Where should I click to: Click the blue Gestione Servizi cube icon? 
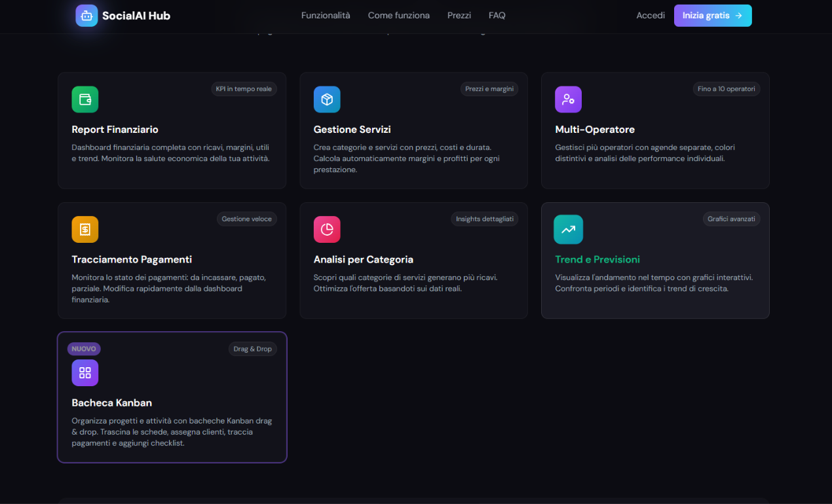[x=326, y=99]
